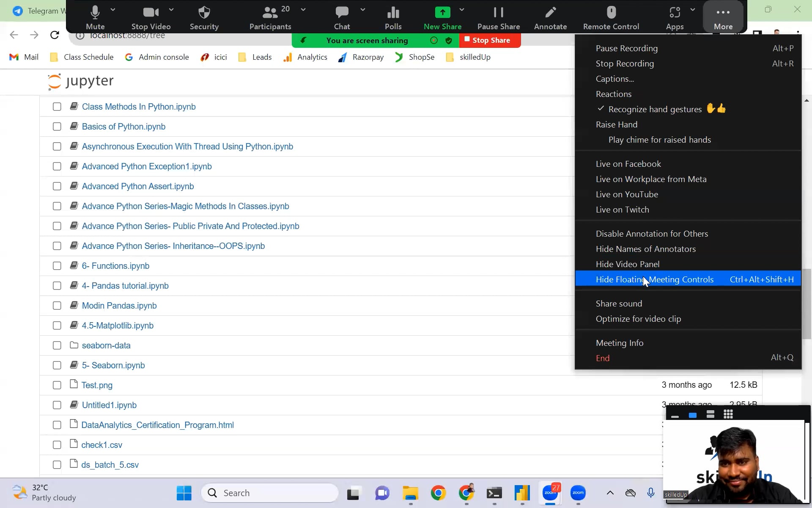This screenshot has height=508, width=812.
Task: Pause the screen share
Action: [499, 18]
